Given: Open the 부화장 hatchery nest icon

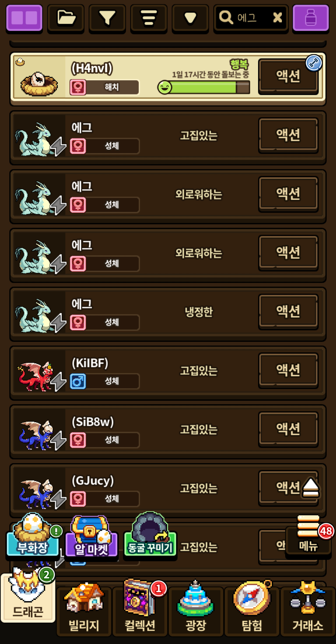Looking at the screenshot, I should click(32, 534).
